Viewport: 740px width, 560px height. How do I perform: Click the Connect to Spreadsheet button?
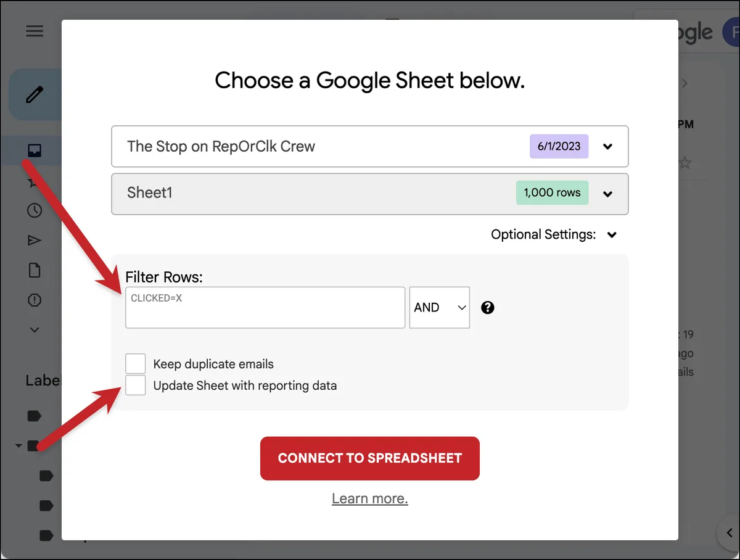click(x=370, y=458)
